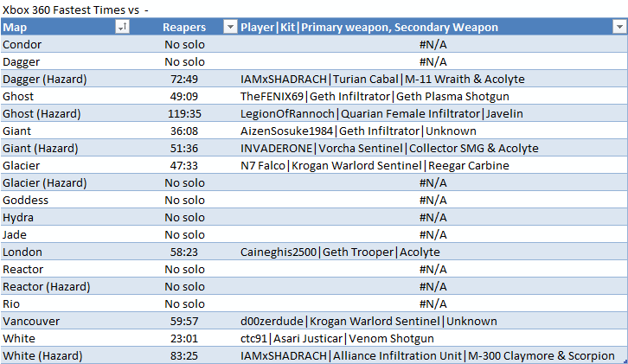This screenshot has width=628, height=364.
Task: Click the 36:08 time cell
Action: (x=184, y=131)
